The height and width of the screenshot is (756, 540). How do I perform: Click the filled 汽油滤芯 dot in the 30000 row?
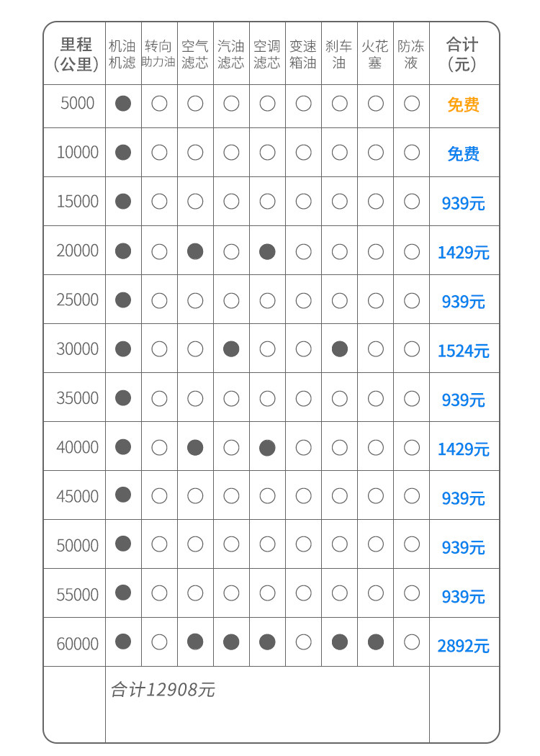tap(231, 349)
